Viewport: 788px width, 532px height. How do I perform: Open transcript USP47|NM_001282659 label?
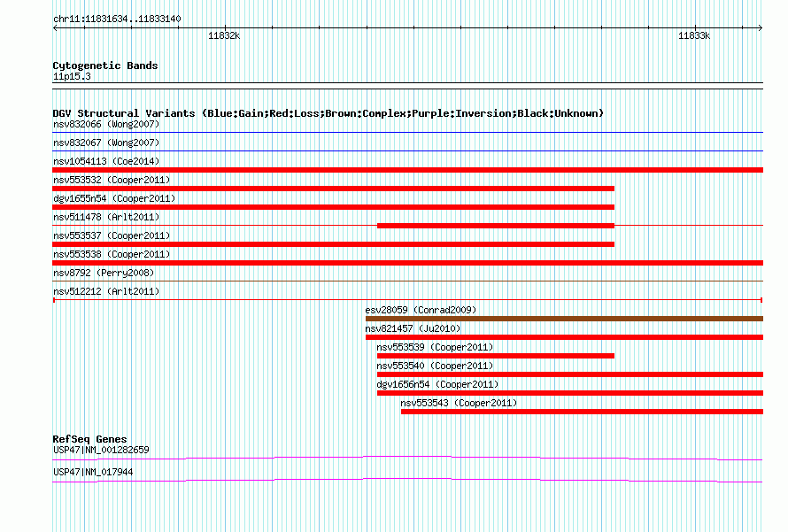click(x=101, y=450)
